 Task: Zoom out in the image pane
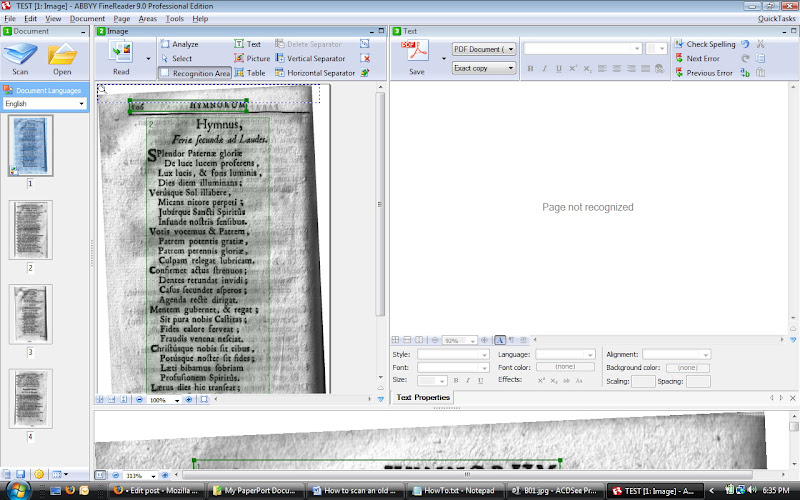pos(139,400)
